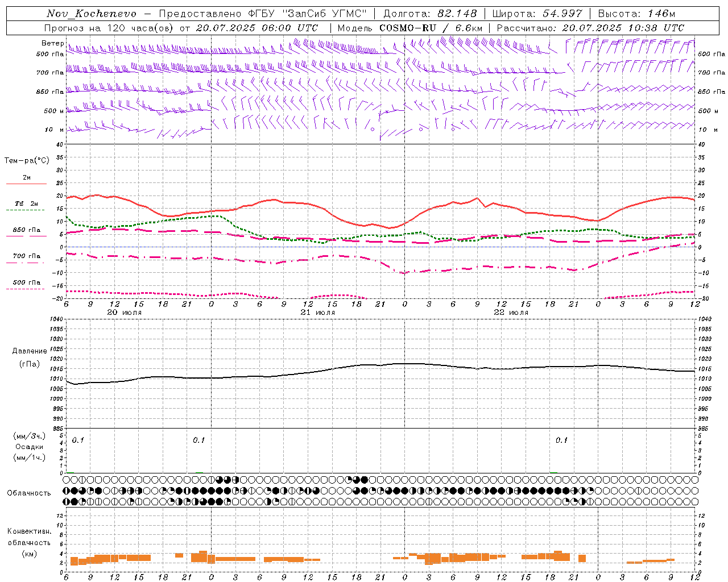Screen dimensions: 728x582
Task: Click the forecast start '20.07.2025 06:00 UTC'
Action: click(257, 28)
